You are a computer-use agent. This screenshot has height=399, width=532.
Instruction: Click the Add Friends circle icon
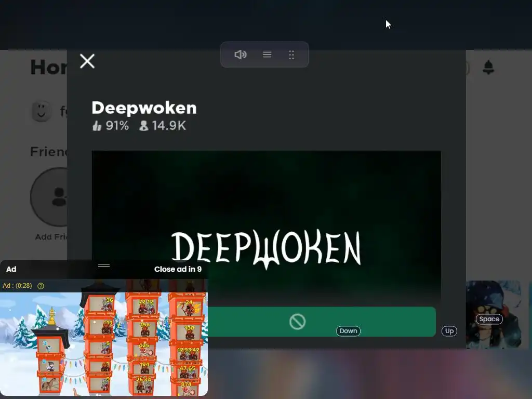[x=49, y=197]
